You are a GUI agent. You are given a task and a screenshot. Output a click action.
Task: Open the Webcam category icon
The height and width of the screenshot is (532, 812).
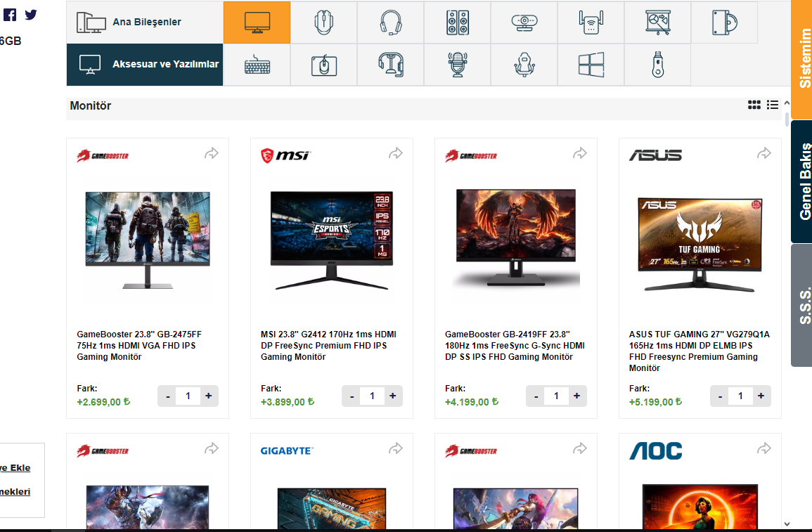(524, 22)
